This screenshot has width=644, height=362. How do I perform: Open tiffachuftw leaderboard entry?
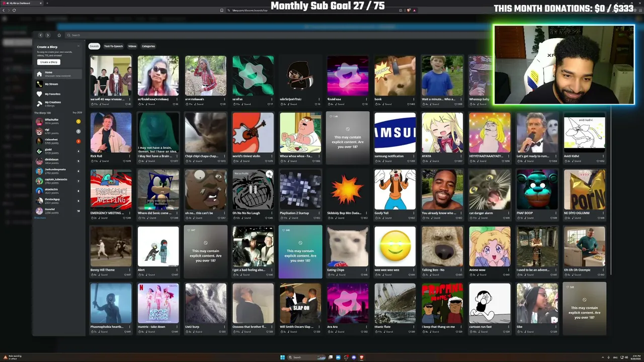coord(59,121)
